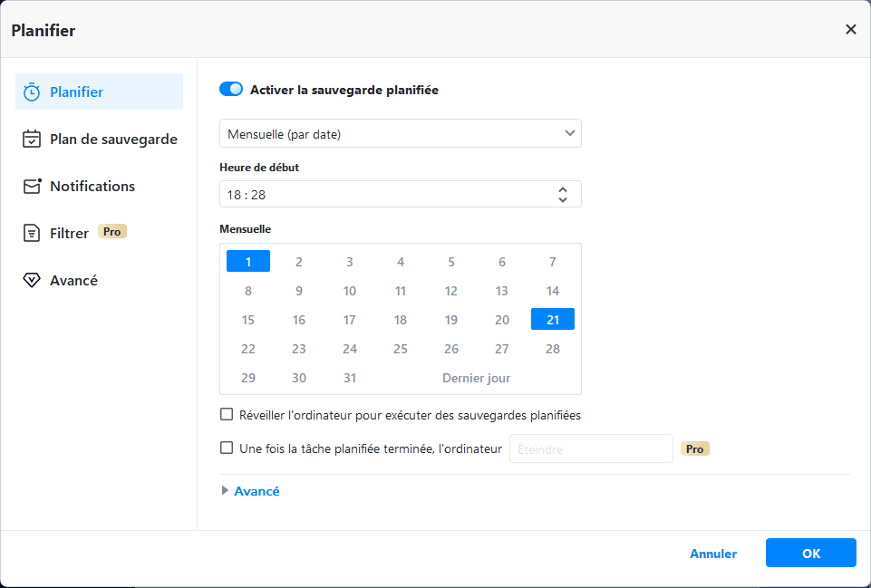Disable the scheduled backup toggle switch

coord(231,90)
